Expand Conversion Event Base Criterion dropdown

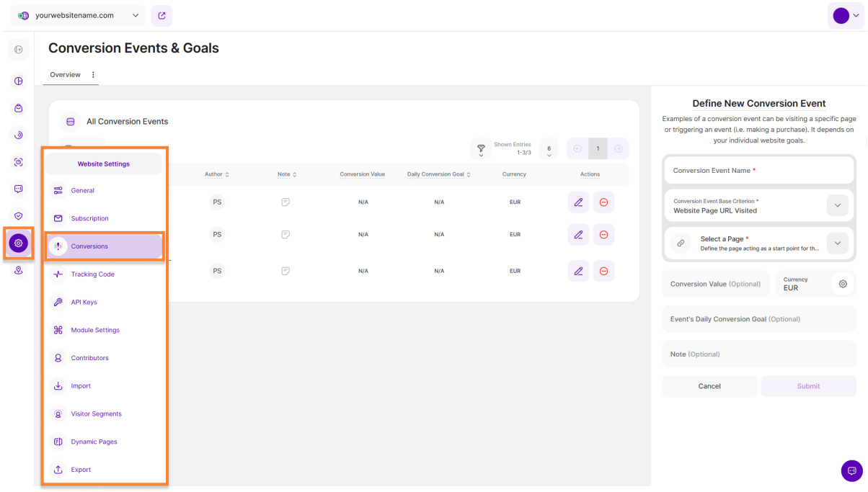coord(837,205)
